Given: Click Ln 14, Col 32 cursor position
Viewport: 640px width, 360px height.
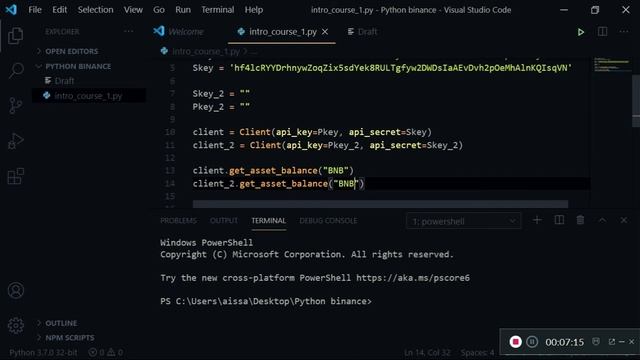Looking at the screenshot, I should (x=427, y=352).
